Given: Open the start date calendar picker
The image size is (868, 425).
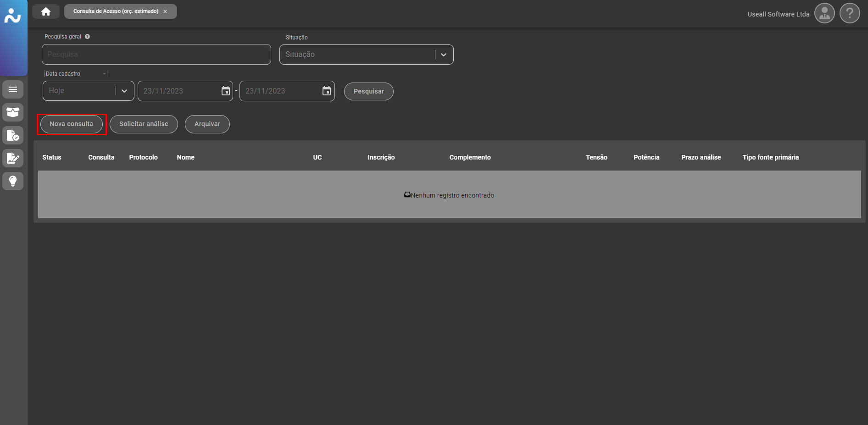Looking at the screenshot, I should (226, 91).
